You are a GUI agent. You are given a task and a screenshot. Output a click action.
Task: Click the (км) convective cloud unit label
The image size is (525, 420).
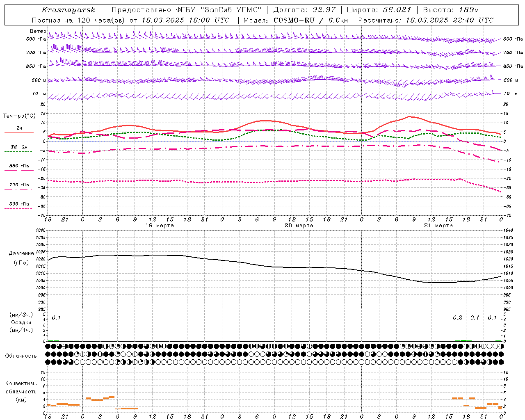coord(21,400)
